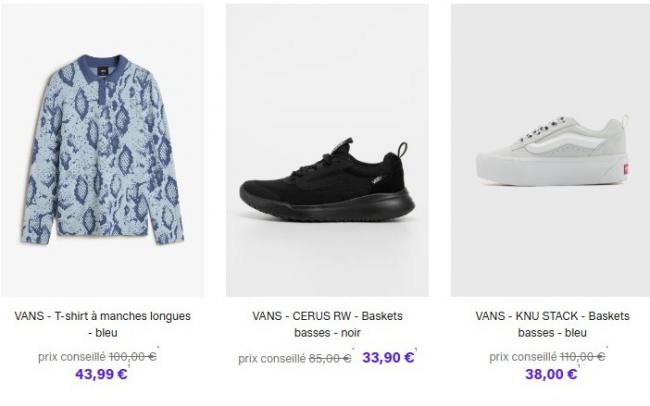Click "prix conseillé" under the T-shirt
This screenshot has height=406, width=650.
click(x=72, y=357)
